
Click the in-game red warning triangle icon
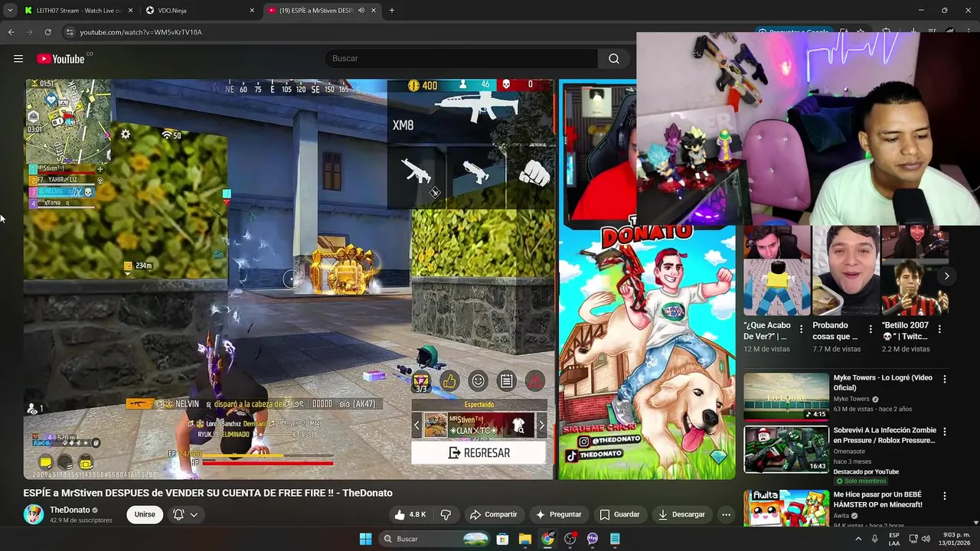[x=535, y=380]
